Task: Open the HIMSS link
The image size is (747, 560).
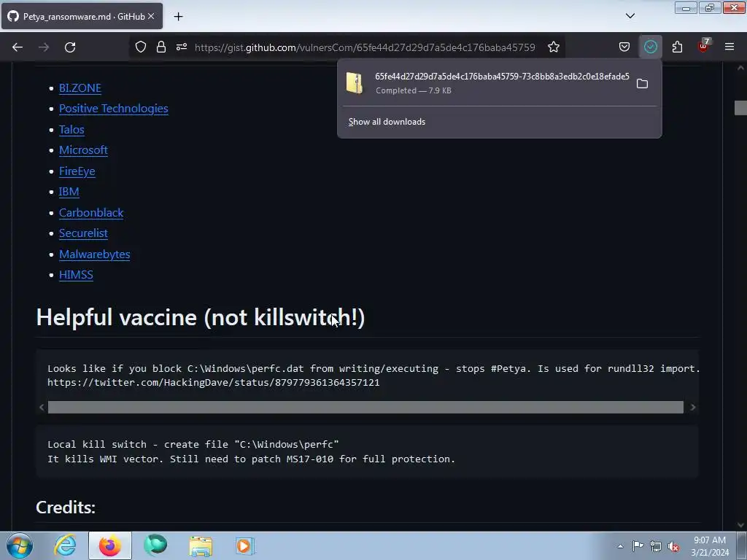Action: (76, 275)
